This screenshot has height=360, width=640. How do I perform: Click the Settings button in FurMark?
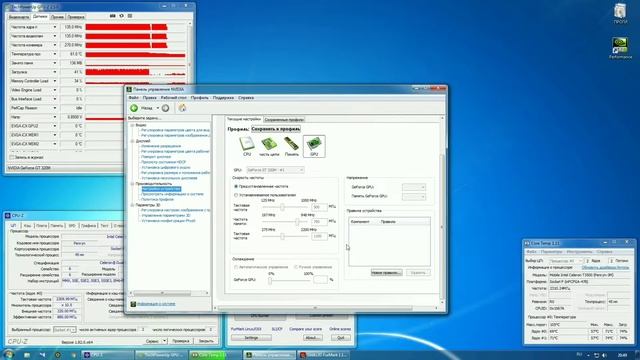tap(251, 338)
